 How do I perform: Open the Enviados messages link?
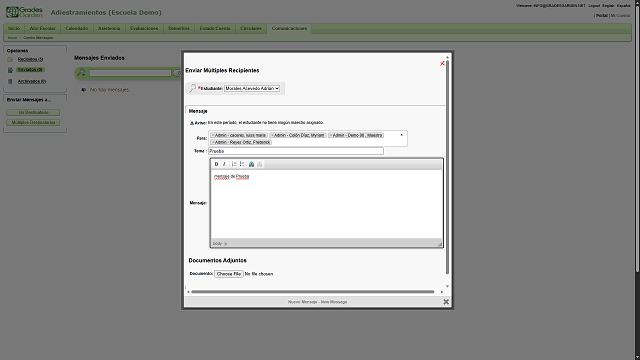pyautogui.click(x=30, y=70)
